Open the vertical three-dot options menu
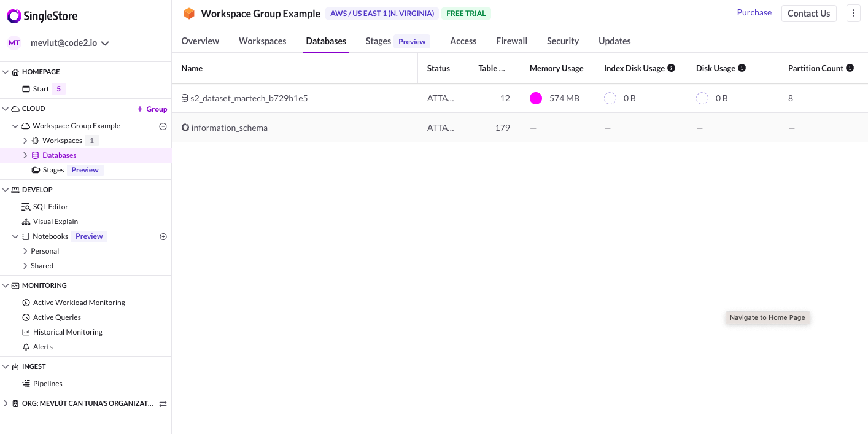This screenshot has height=434, width=868. coord(853,13)
